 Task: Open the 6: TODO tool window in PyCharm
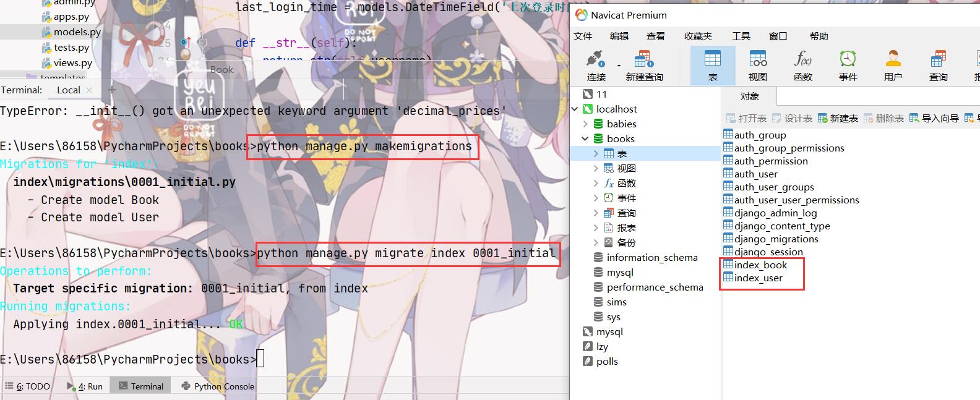click(27, 386)
